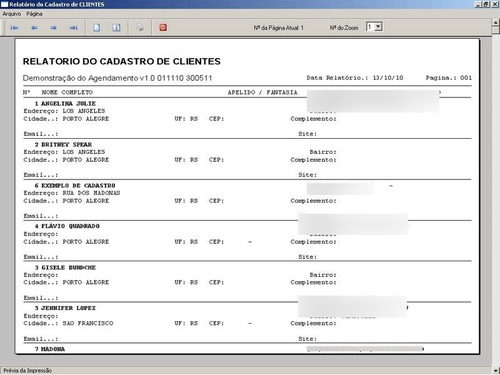Screen dimensions: 500x375
Task: Click 'Endereço: LOS ANGELES' under Angelina Jolie
Action: click(64, 111)
